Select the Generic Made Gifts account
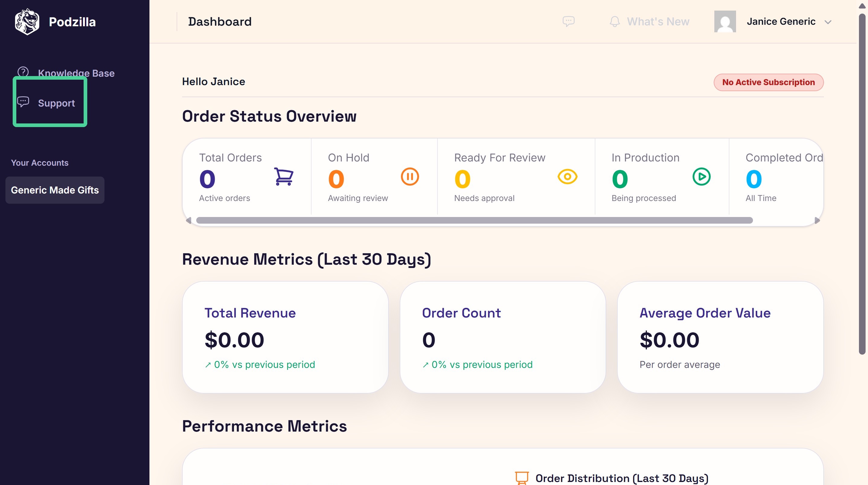 (55, 190)
